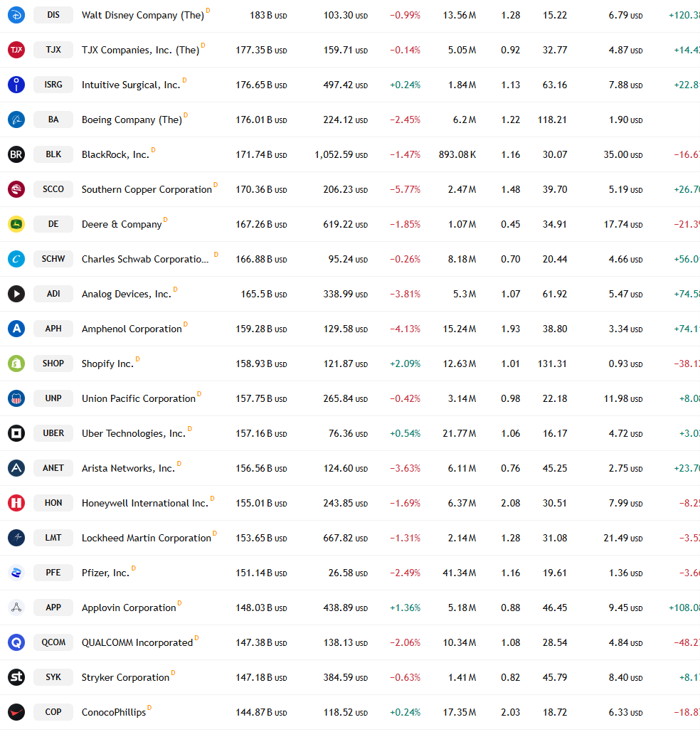
Task: Click the Boeing logo icon
Action: [x=16, y=120]
